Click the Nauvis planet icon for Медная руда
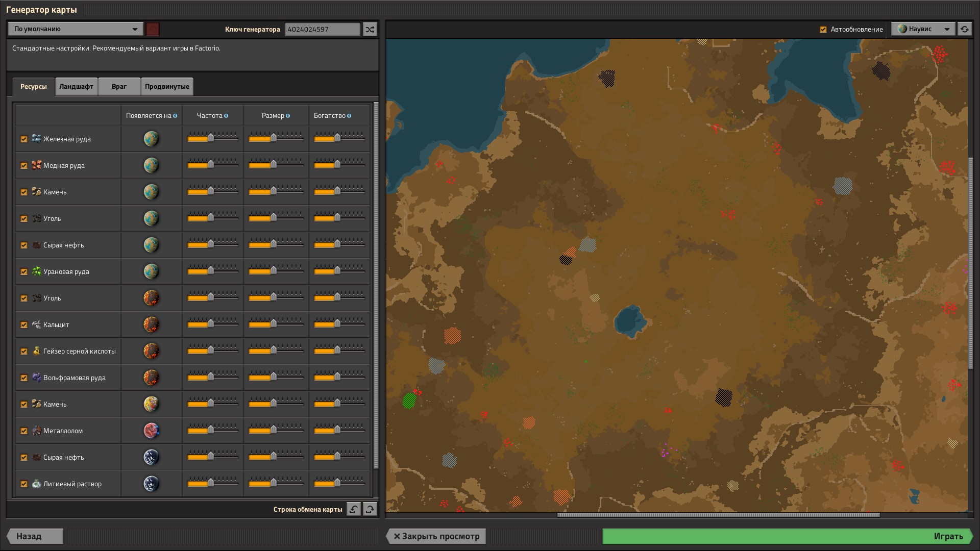The width and height of the screenshot is (980, 551). pyautogui.click(x=151, y=165)
